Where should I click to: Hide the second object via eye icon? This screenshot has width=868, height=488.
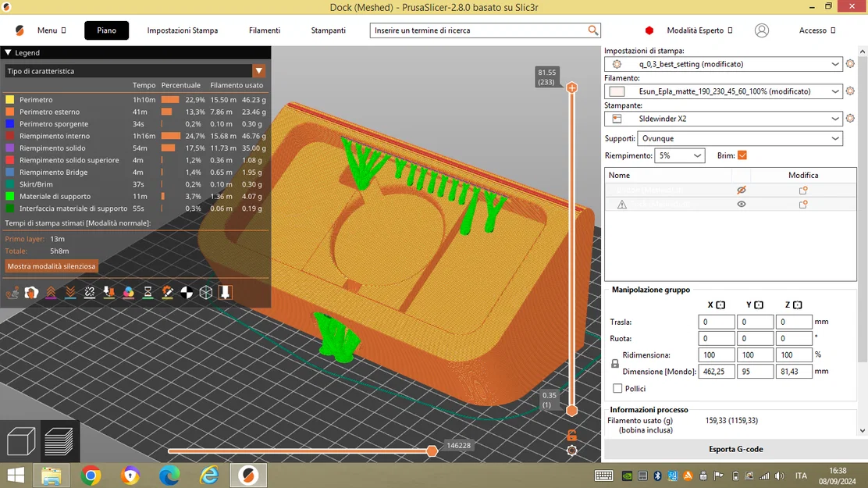point(742,204)
